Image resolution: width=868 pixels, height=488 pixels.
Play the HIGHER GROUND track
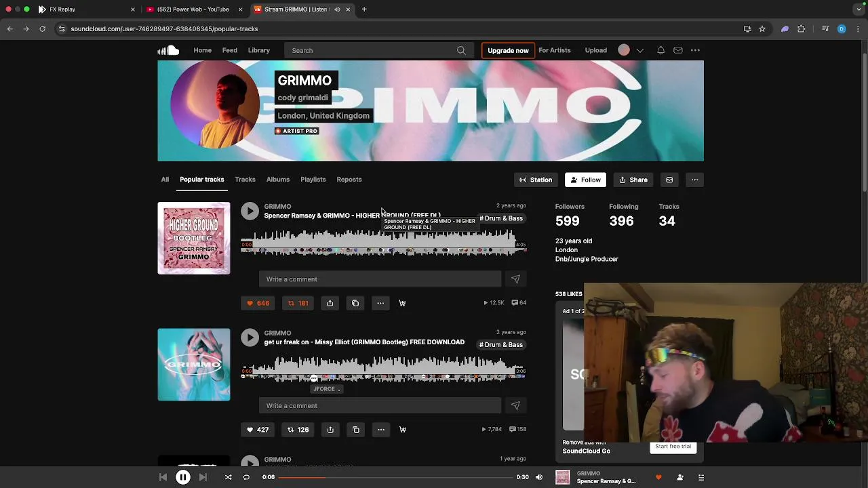click(x=250, y=211)
